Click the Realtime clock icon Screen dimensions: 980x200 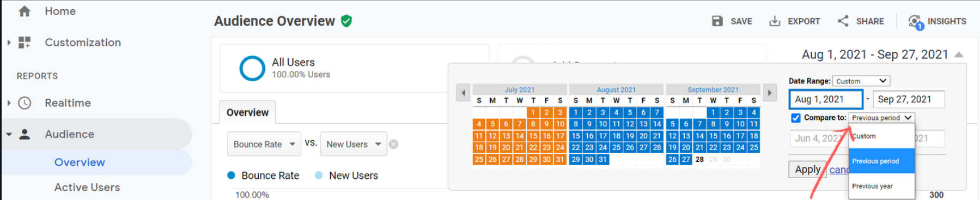[25, 103]
